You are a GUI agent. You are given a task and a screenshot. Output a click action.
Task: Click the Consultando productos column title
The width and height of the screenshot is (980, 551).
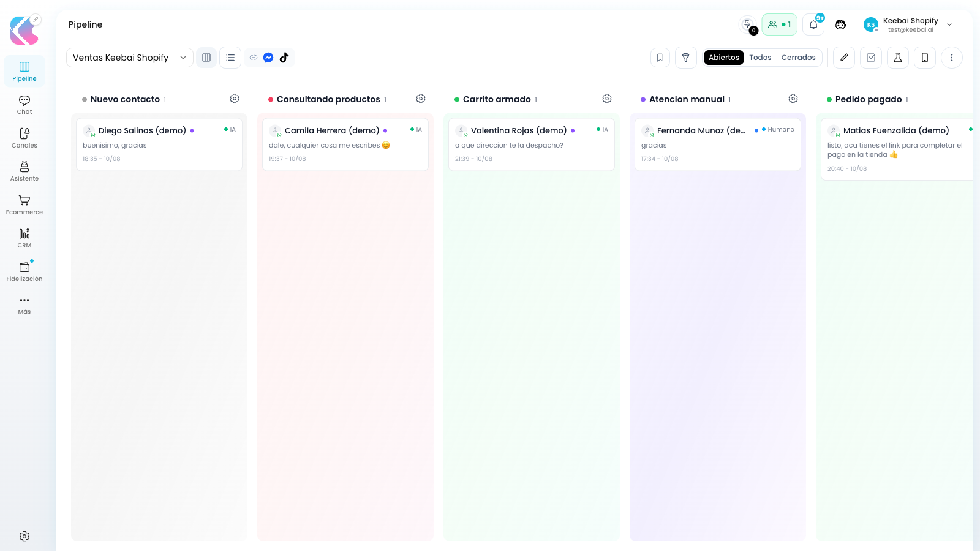pos(328,99)
